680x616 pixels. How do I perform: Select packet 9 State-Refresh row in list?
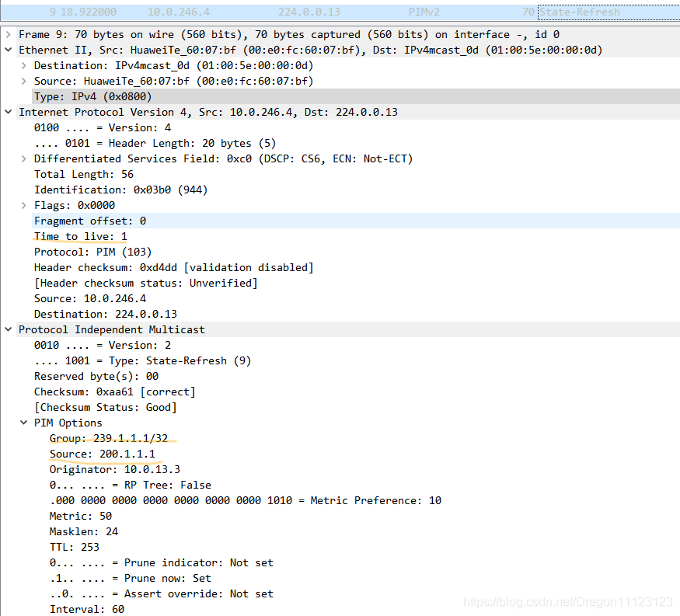pos(340,12)
